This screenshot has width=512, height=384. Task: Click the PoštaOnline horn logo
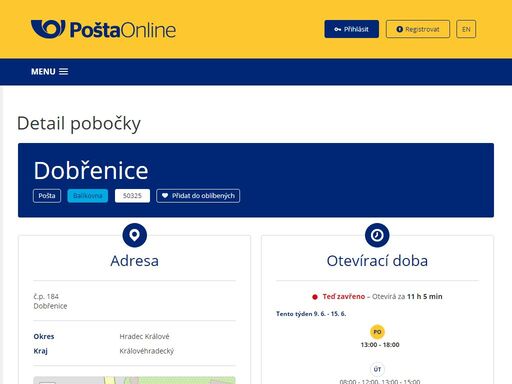[x=48, y=29]
